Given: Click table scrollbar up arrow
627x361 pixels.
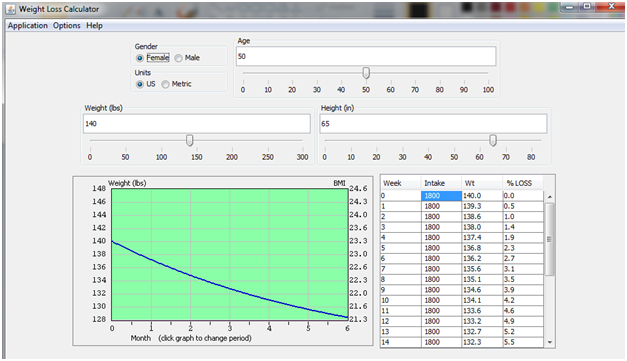Looking at the screenshot, I should tap(550, 197).
